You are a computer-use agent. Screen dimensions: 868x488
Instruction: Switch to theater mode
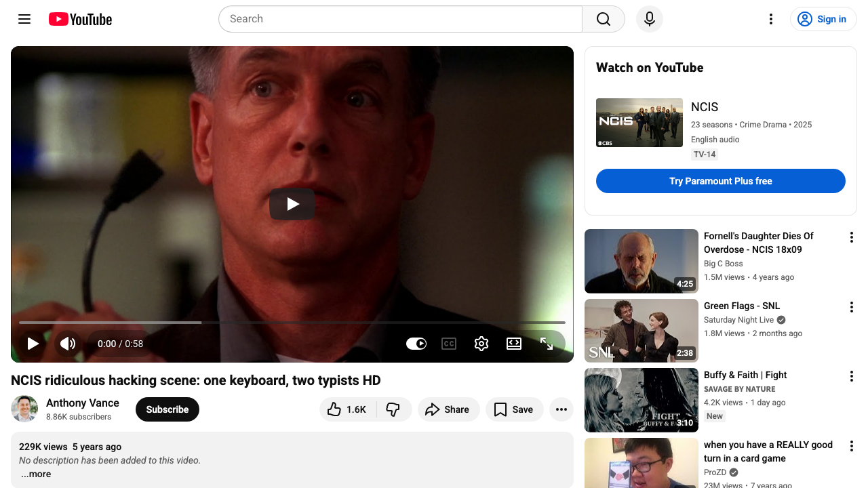pyautogui.click(x=514, y=344)
